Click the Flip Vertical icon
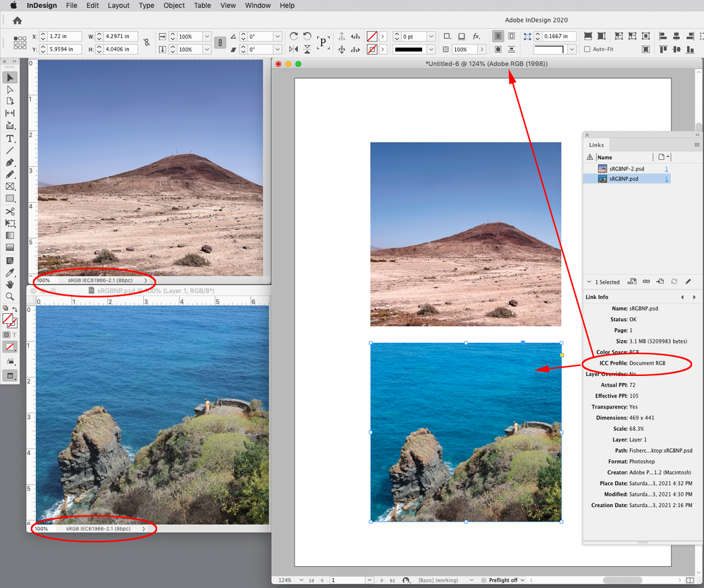The image size is (704, 588). [x=307, y=49]
